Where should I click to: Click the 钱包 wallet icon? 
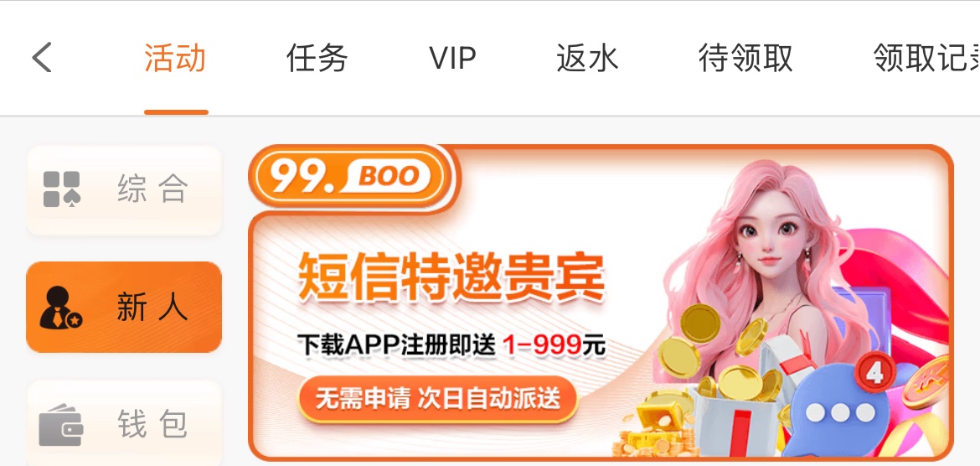pyautogui.click(x=60, y=425)
